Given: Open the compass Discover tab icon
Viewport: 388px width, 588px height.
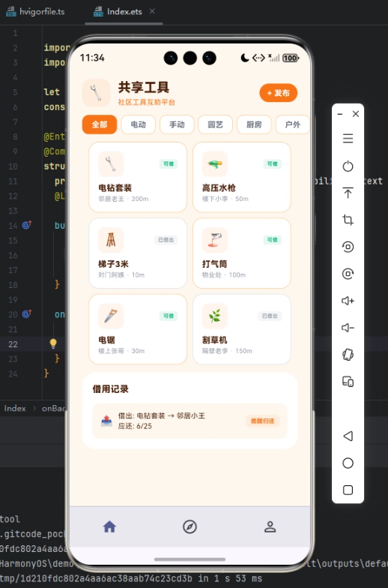Looking at the screenshot, I should click(x=190, y=526).
